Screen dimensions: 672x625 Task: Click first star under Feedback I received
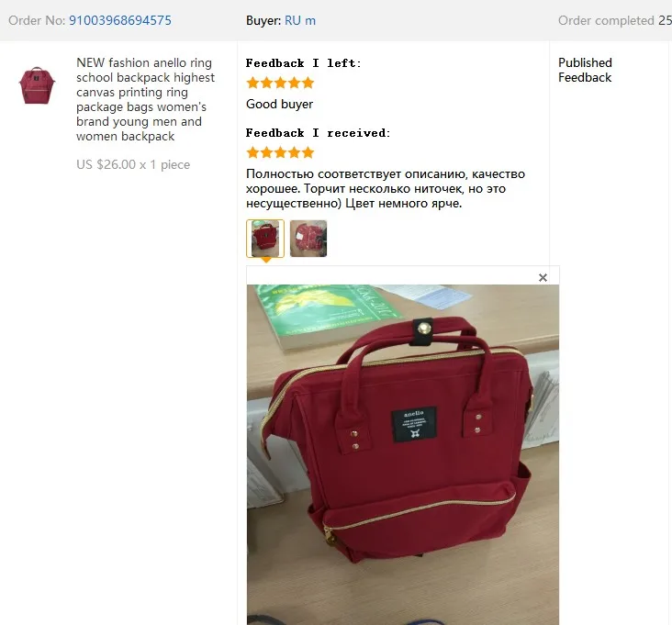(252, 152)
